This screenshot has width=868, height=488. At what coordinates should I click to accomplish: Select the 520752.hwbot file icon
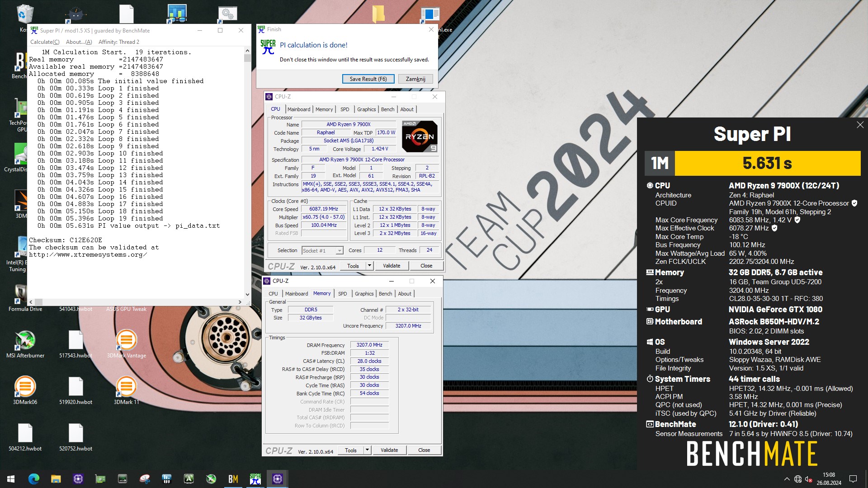[75, 437]
